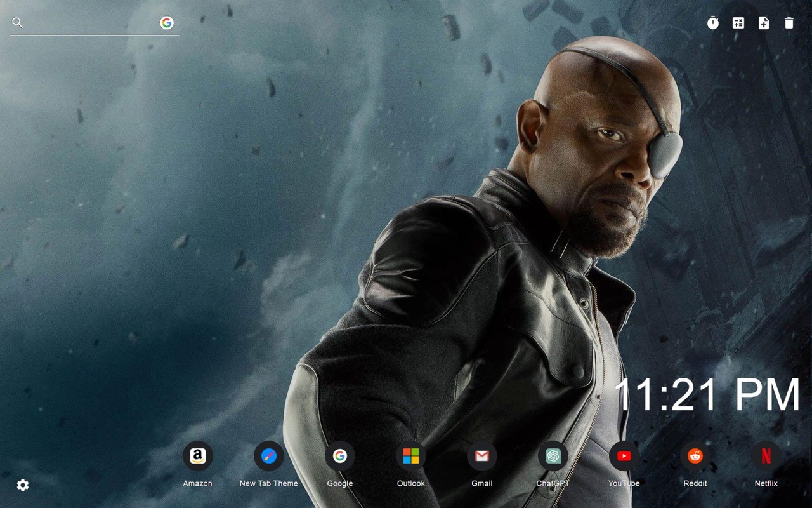
Task: Click the Outlook text label
Action: [x=411, y=483]
